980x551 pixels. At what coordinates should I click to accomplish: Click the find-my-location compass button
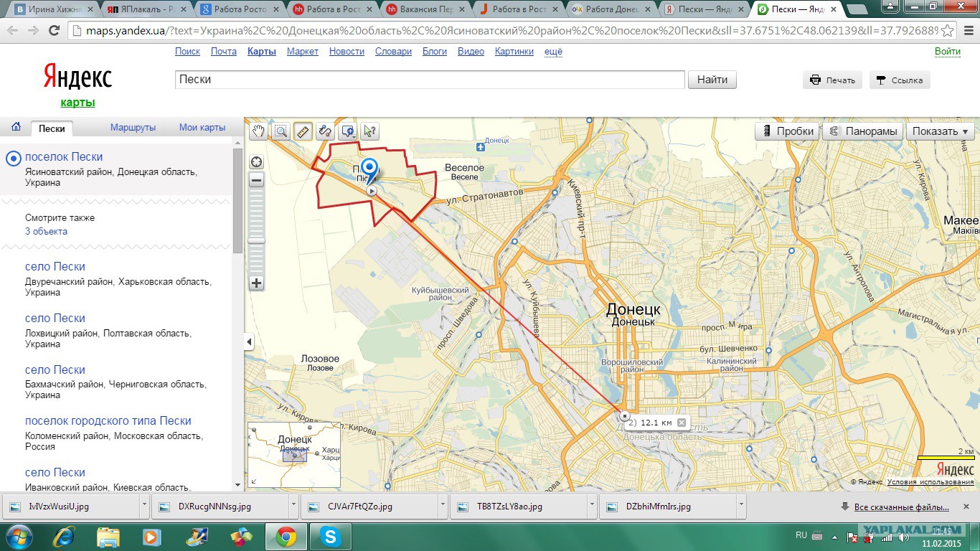(256, 161)
